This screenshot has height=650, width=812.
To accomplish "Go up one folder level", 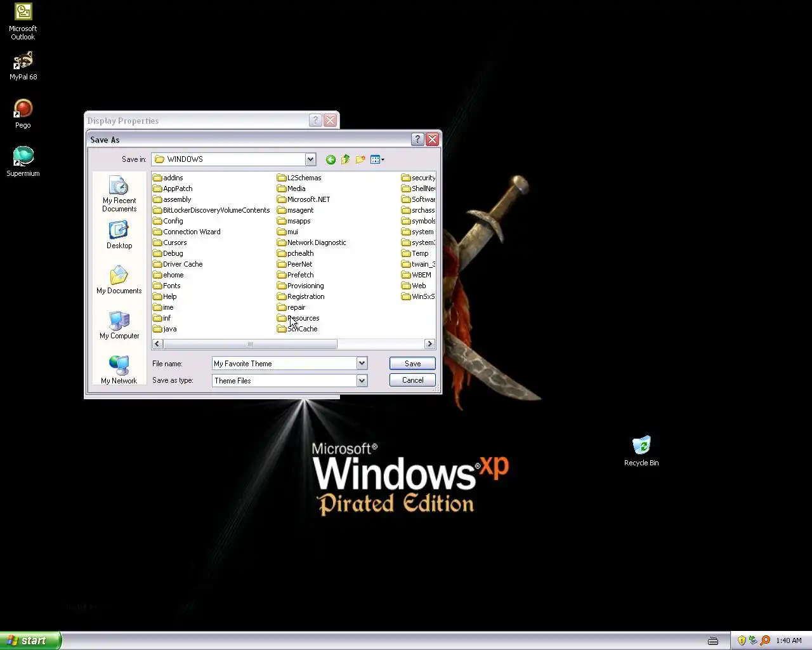I will click(x=345, y=159).
